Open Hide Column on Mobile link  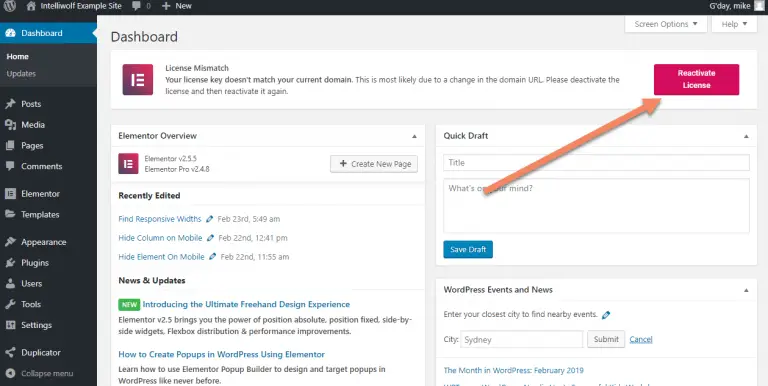pos(160,238)
